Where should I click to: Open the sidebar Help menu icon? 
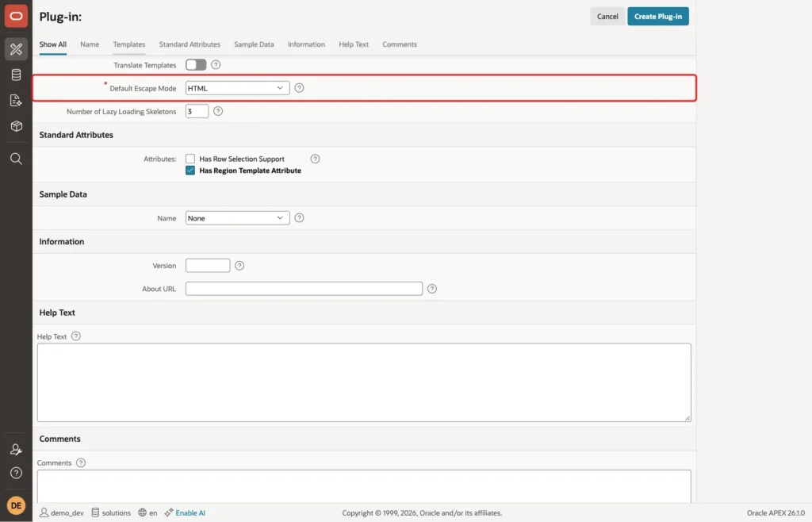coord(16,473)
